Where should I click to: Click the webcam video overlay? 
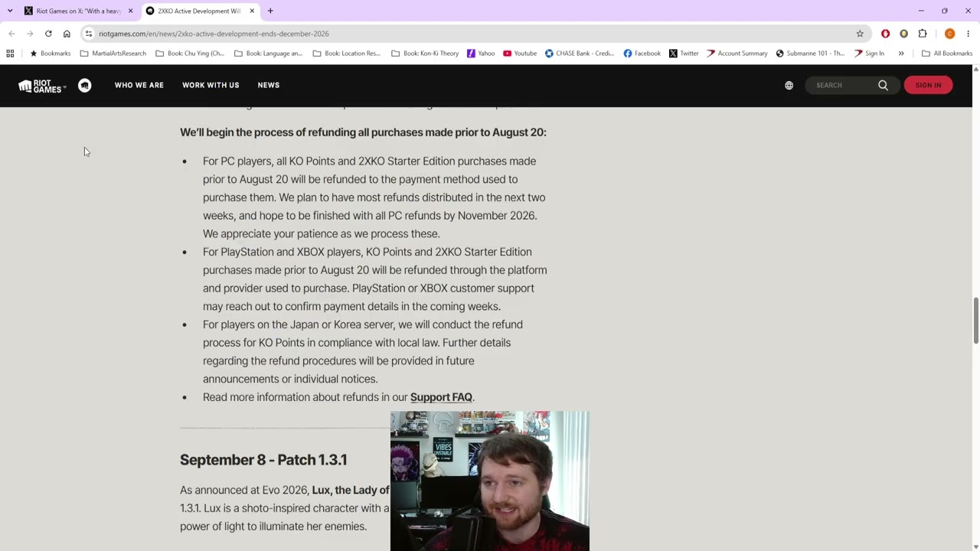coord(490,481)
